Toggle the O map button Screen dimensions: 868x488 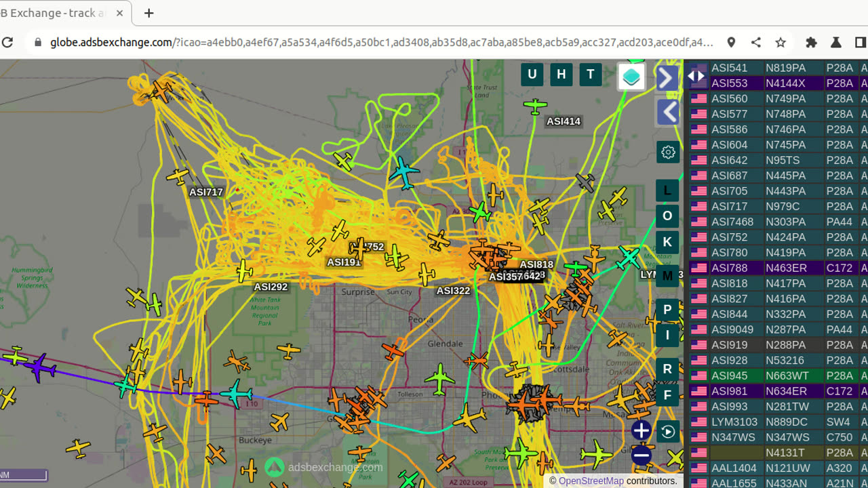[x=668, y=216]
